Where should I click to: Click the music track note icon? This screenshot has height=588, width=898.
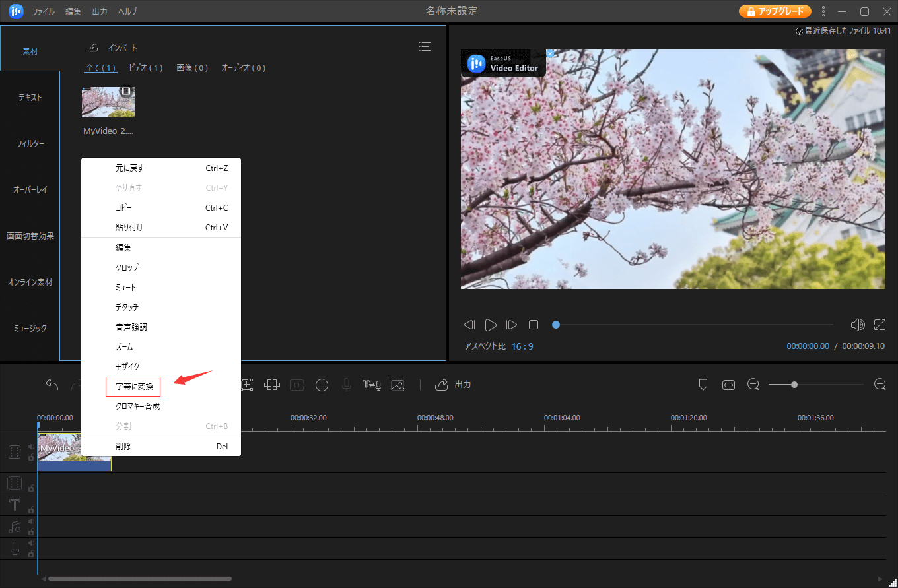(x=15, y=527)
